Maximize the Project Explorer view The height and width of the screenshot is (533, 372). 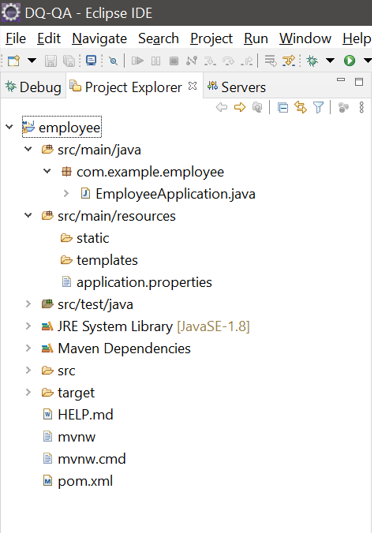359,82
